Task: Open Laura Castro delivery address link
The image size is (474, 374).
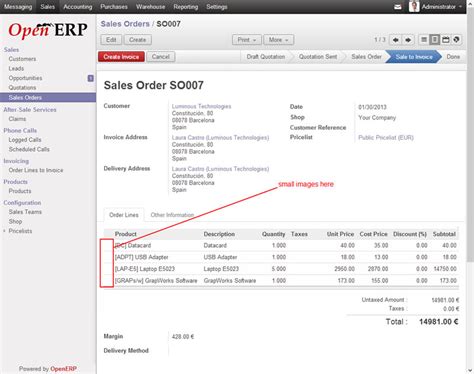Action: pyautogui.click(x=220, y=169)
